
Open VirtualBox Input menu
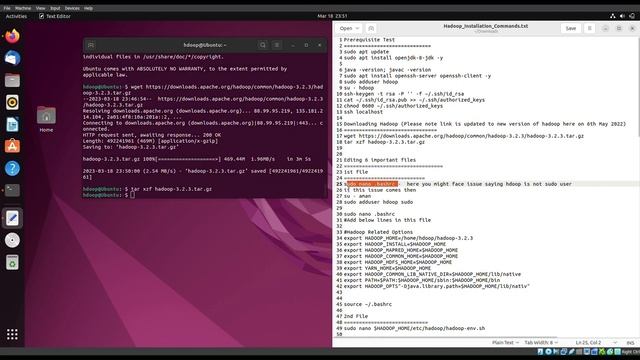click(x=55, y=8)
